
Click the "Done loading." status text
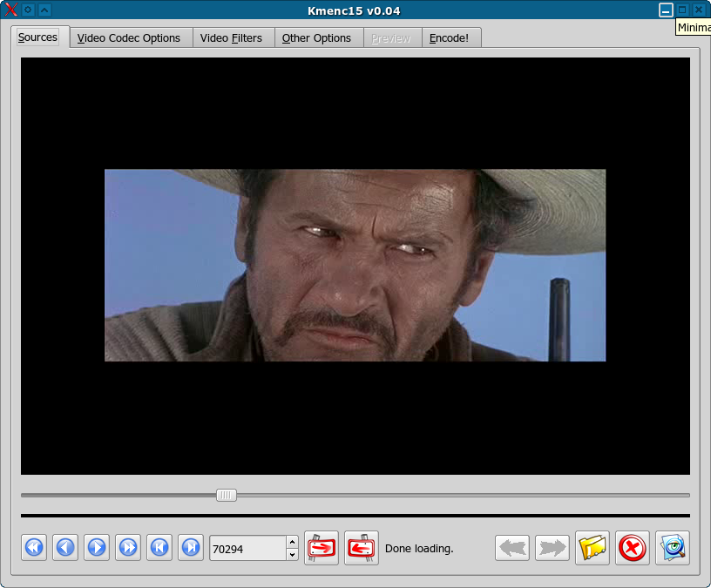pos(419,549)
